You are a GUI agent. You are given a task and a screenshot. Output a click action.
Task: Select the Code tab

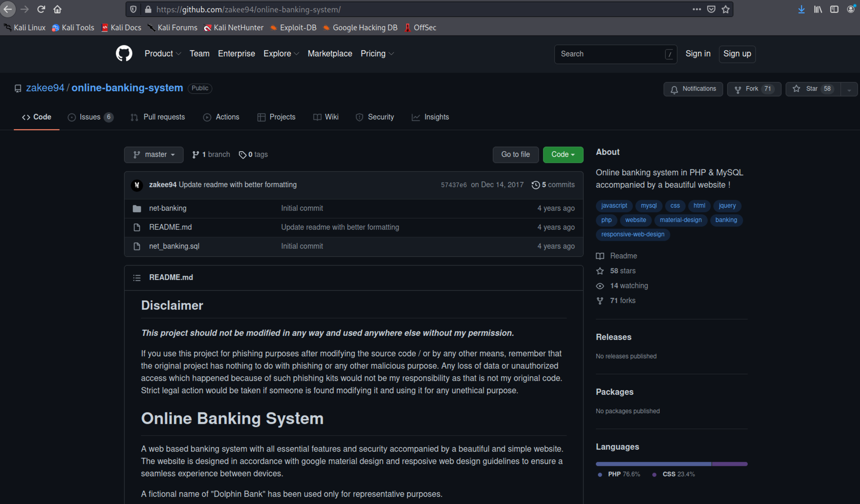pos(36,117)
